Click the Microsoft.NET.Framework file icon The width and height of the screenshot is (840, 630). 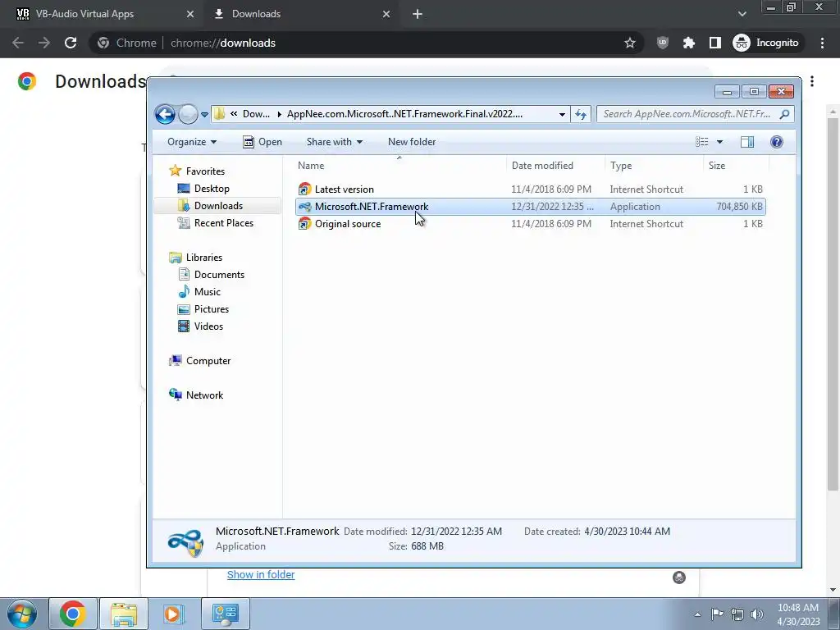click(x=305, y=207)
